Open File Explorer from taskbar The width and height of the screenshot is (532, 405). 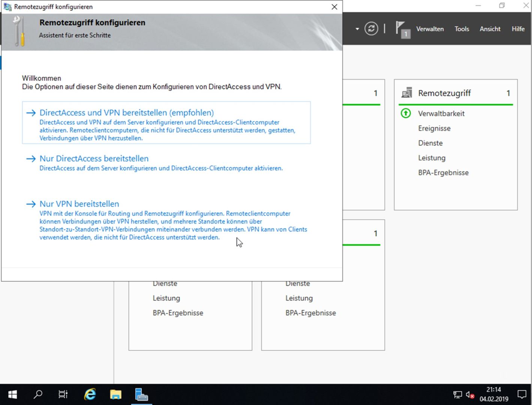[116, 394]
